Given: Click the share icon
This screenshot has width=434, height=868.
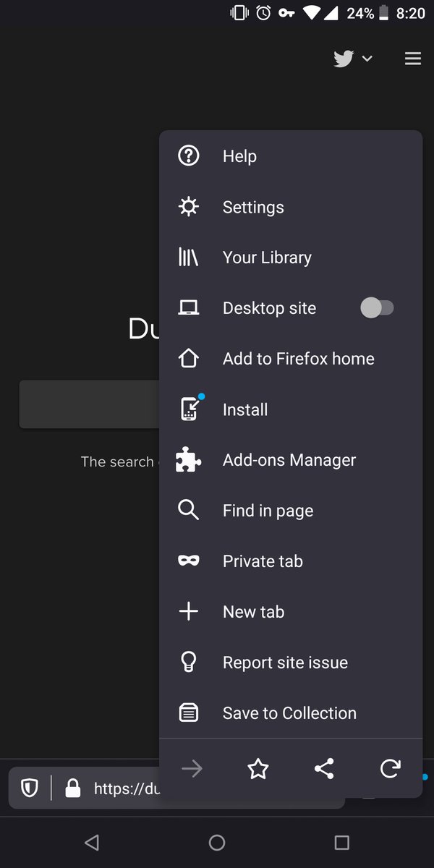Looking at the screenshot, I should (324, 769).
